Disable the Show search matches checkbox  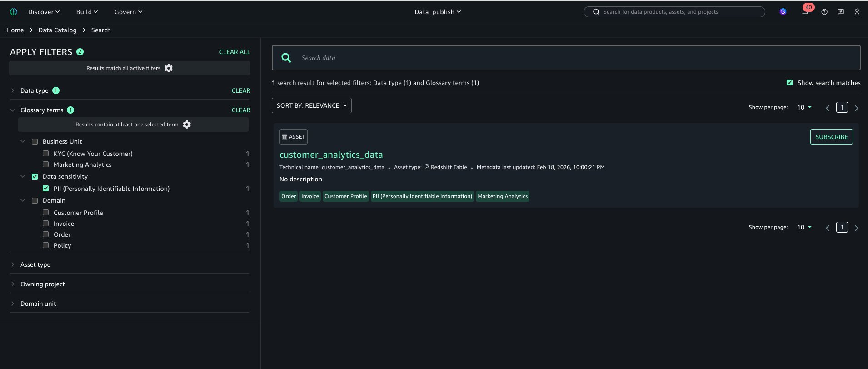point(789,83)
